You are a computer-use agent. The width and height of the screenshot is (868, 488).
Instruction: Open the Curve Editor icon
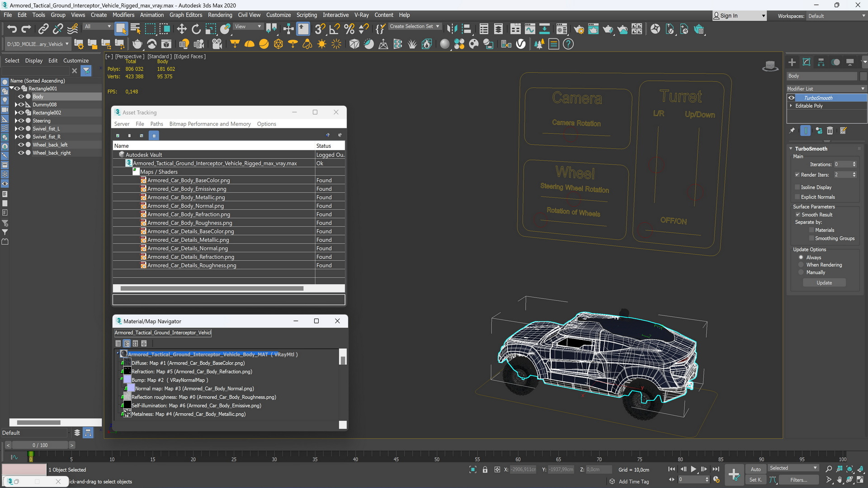point(530,29)
